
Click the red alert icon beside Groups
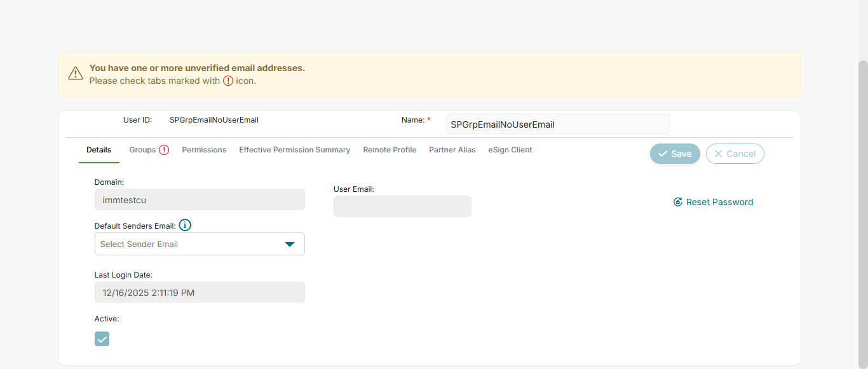point(164,150)
